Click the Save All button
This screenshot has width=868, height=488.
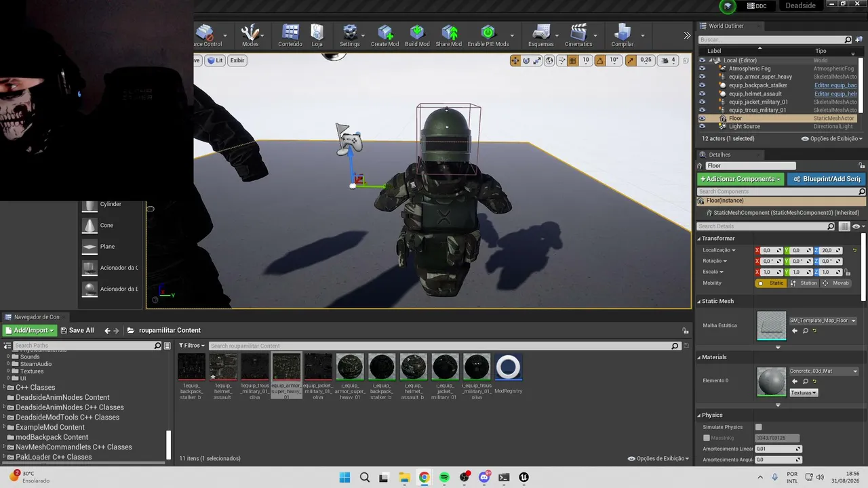pyautogui.click(x=77, y=331)
